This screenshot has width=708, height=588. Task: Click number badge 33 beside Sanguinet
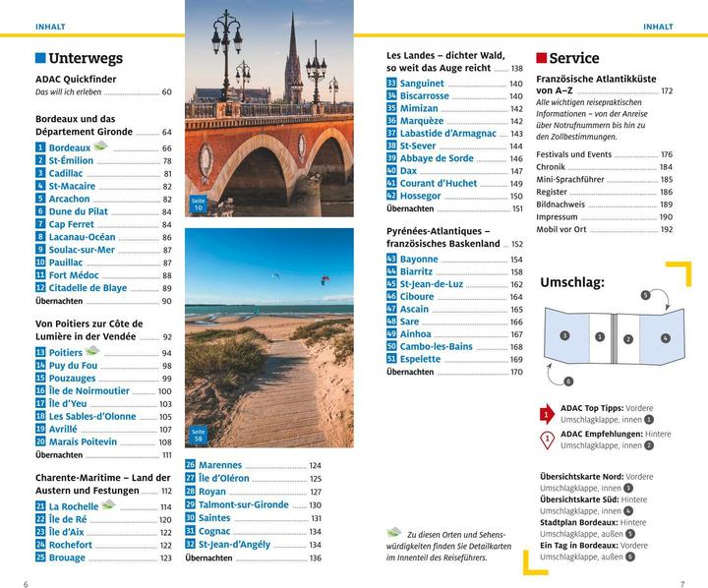pos(391,83)
